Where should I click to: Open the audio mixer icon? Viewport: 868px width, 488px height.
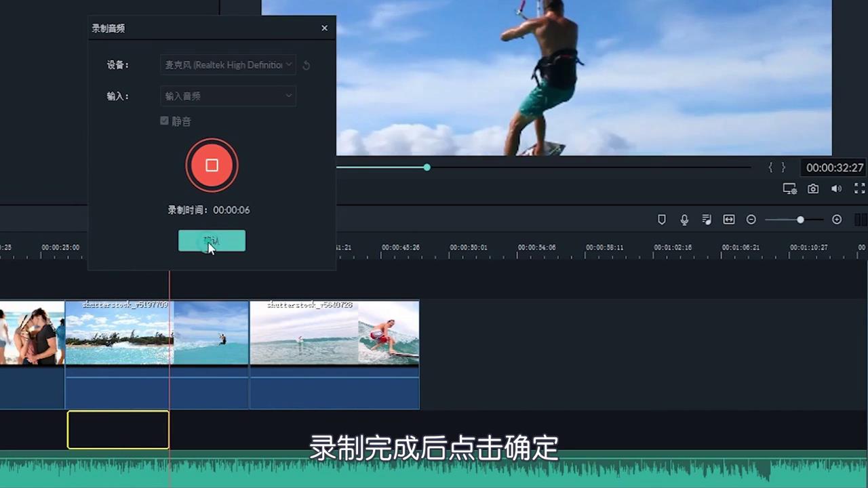707,219
